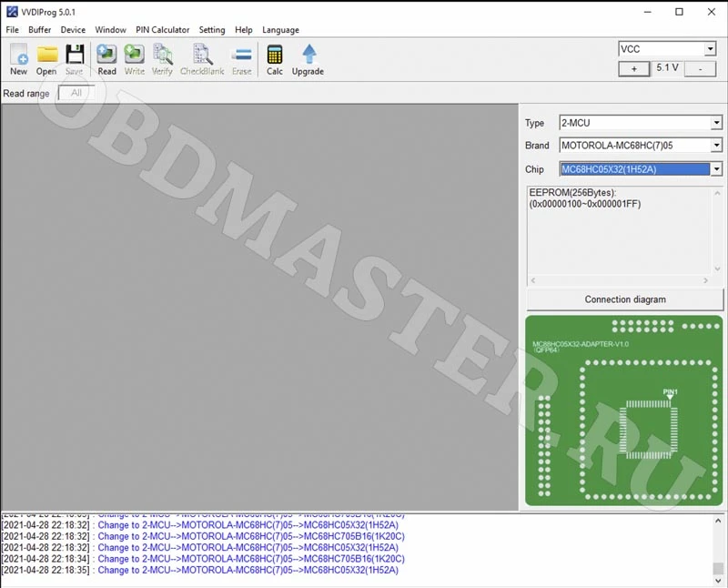Read the chip using the Read icon
Image resolution: width=728 pixels, height=588 pixels.
tap(106, 59)
